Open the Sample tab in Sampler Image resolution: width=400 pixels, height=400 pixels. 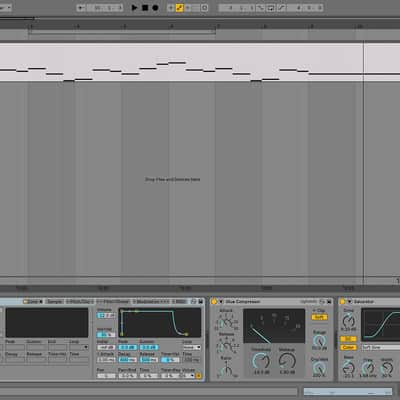[x=55, y=302]
